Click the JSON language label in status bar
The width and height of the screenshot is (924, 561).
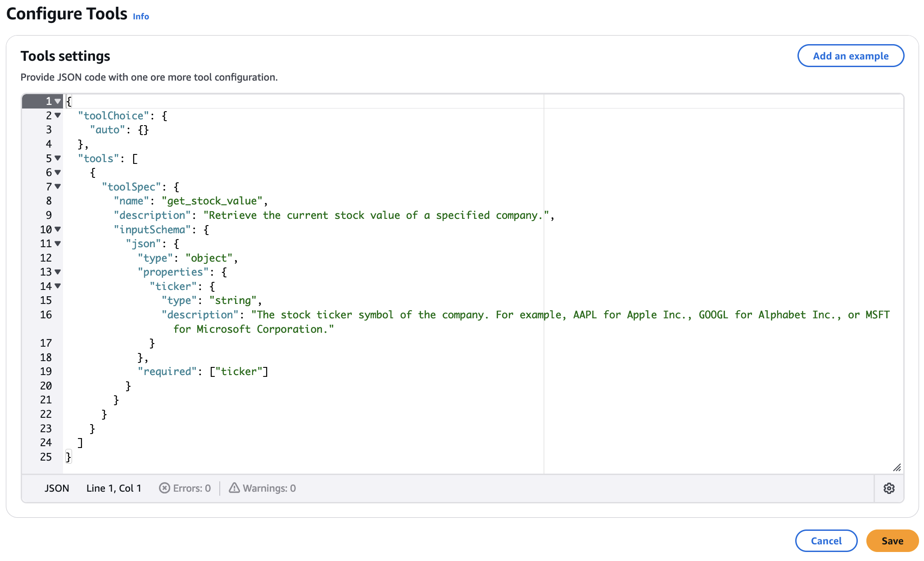[57, 489]
